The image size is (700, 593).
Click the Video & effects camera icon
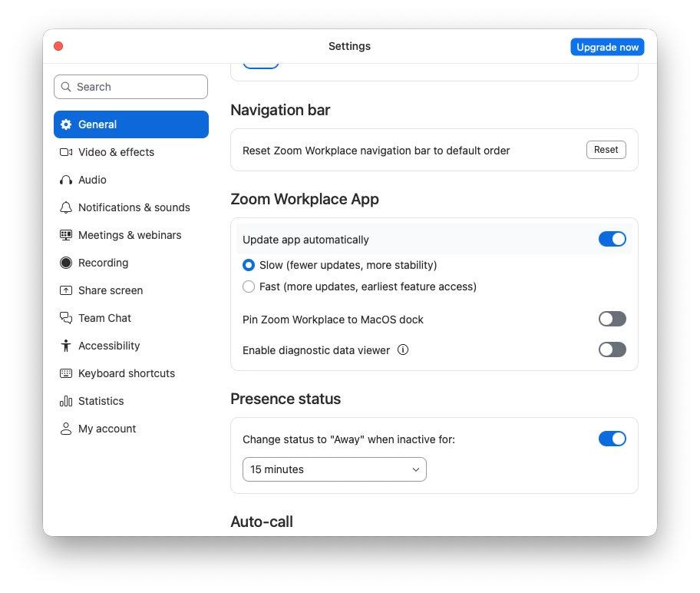[x=66, y=152]
